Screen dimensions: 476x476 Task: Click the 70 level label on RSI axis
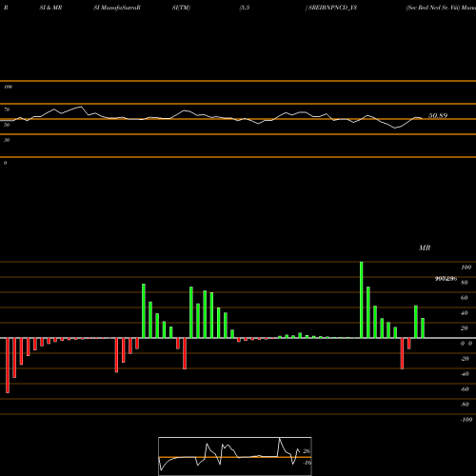tap(7, 109)
